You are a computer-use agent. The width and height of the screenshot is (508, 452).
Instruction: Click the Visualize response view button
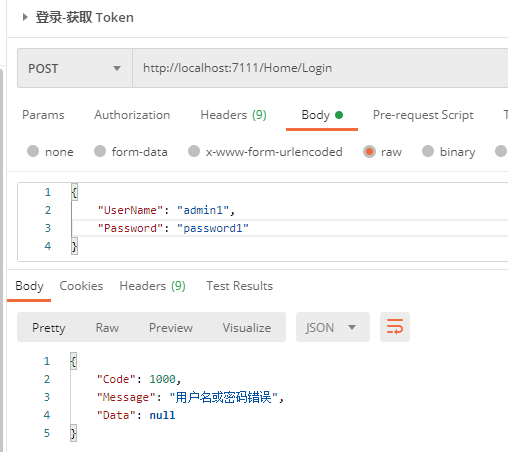[x=247, y=328]
